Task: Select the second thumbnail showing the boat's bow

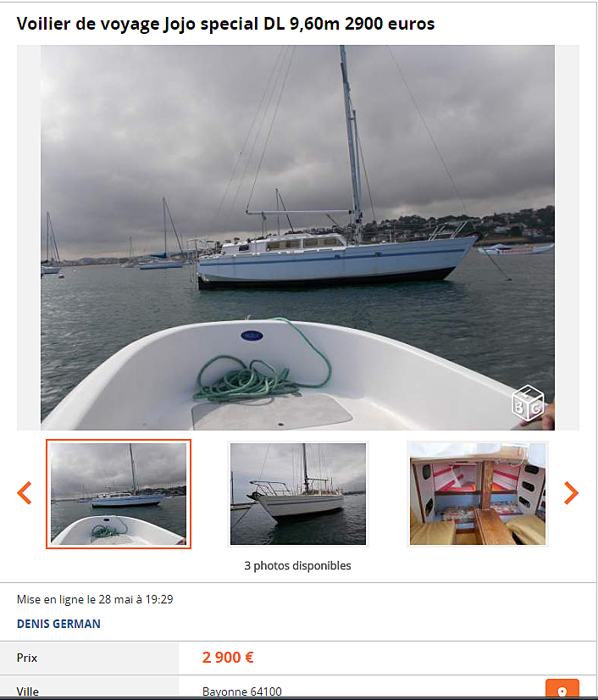Action: [x=297, y=494]
